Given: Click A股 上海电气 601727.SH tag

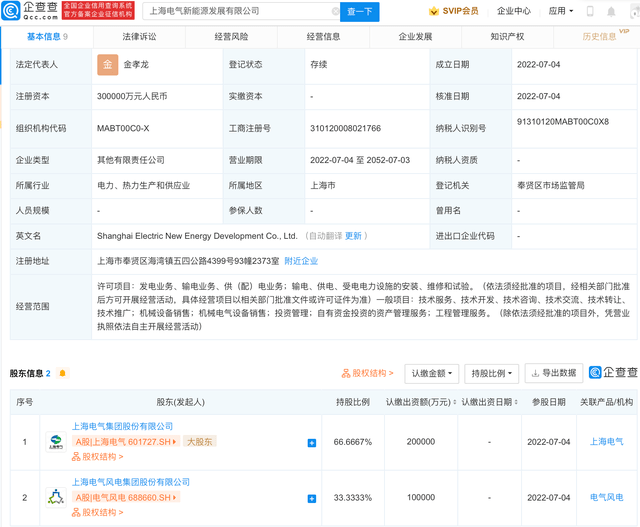Looking at the screenshot, I should [126, 442].
